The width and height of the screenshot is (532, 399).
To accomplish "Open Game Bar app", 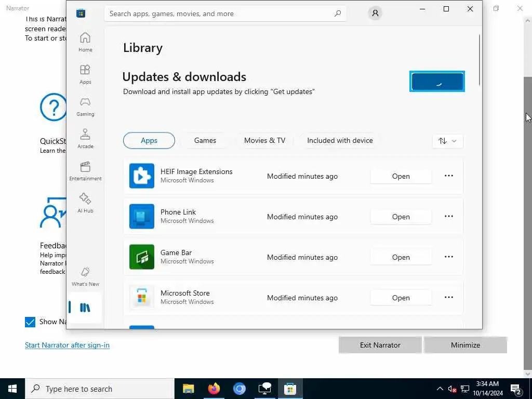I will click(401, 257).
